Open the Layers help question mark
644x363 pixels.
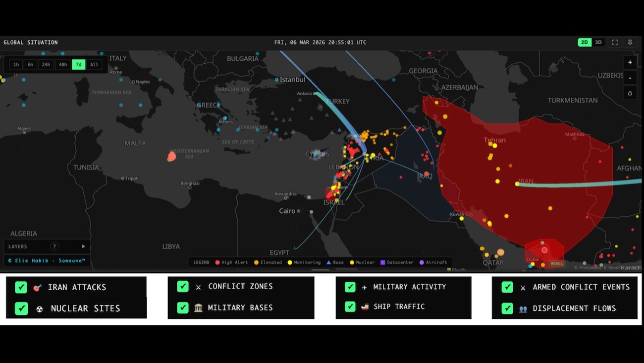coord(54,246)
